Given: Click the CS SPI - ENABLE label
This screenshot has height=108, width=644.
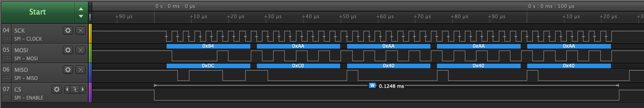Looking at the screenshot, I should 29,98.
